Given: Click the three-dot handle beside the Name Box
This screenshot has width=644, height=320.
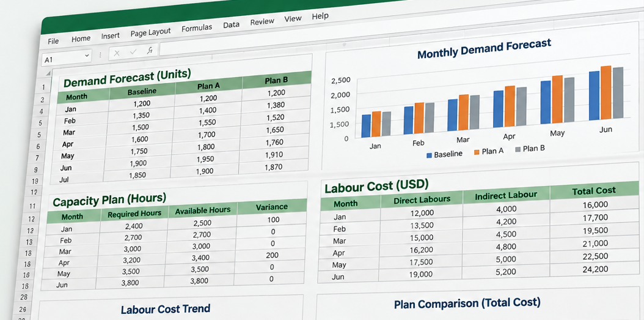Looking at the screenshot, I should 100,54.
